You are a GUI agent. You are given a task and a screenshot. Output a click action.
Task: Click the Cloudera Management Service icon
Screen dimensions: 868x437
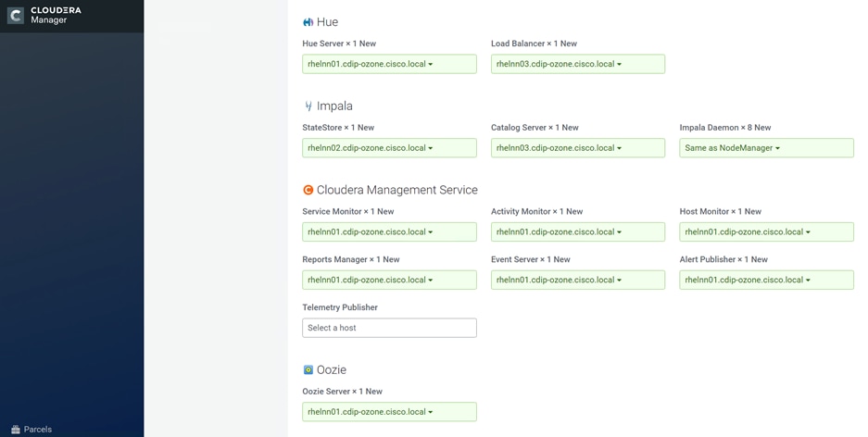pyautogui.click(x=308, y=190)
